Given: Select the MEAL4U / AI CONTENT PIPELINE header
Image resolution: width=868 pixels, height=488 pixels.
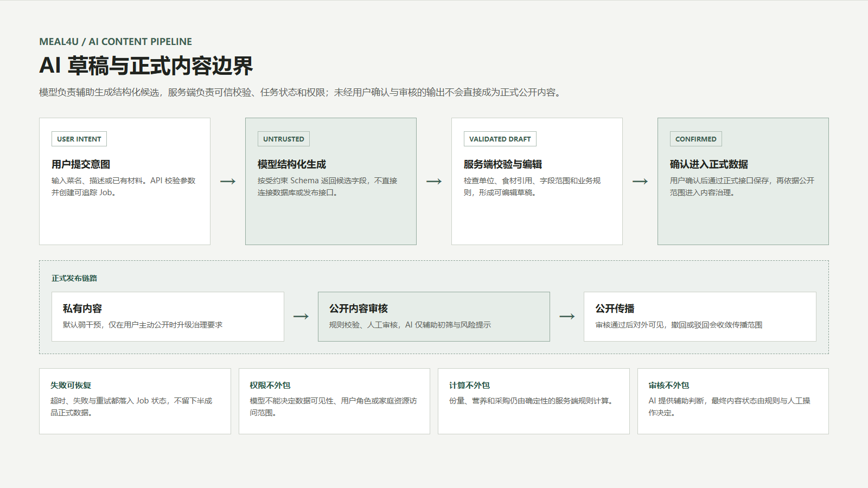Looking at the screenshot, I should click(116, 42).
